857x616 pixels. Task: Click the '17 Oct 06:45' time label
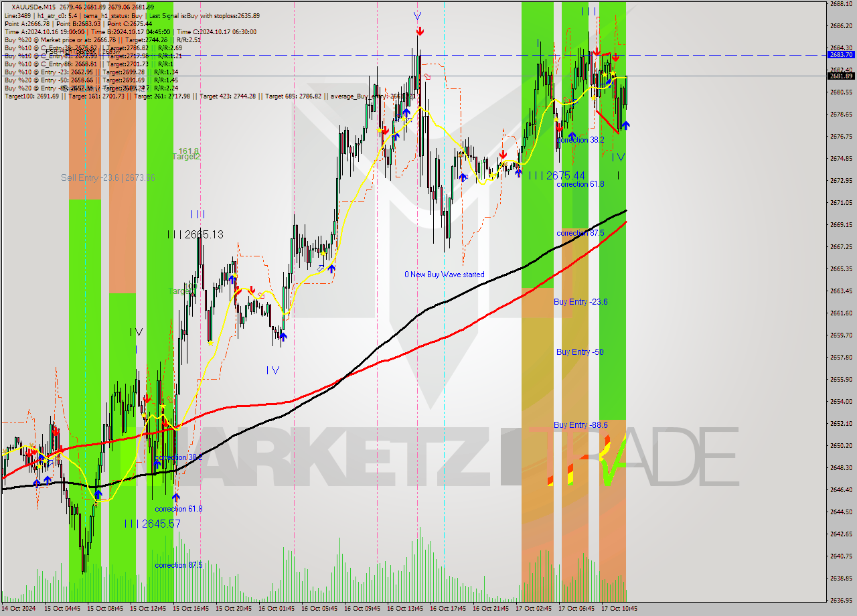point(576,609)
